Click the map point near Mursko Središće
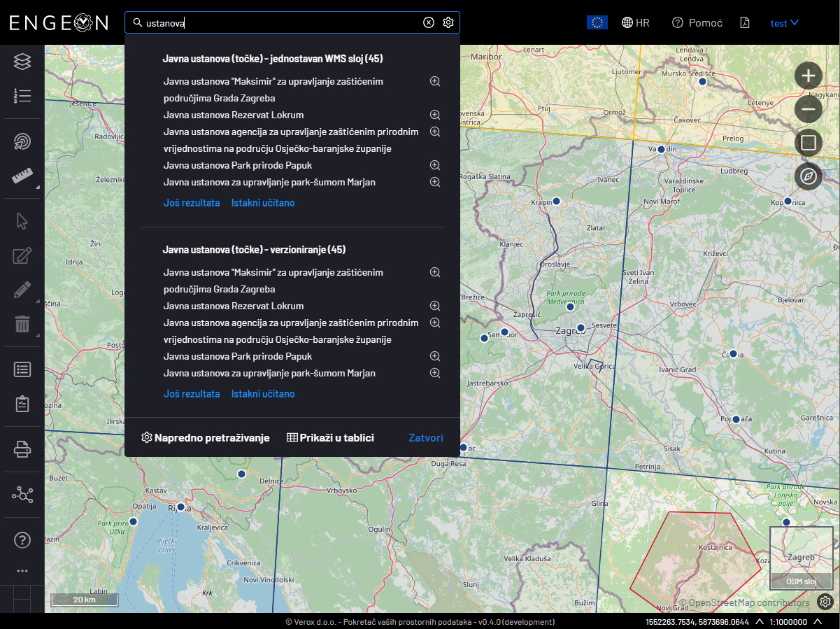 [703, 82]
